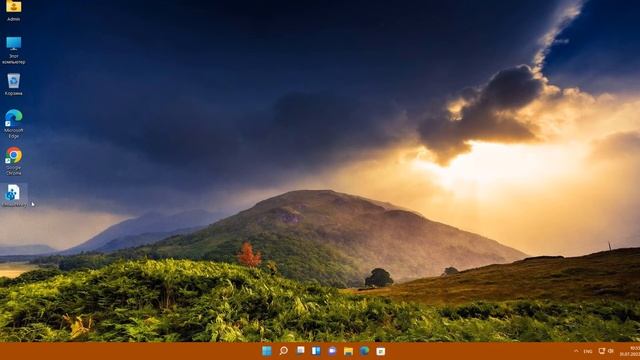Select the Этот компьютер desktop icon
The width and height of the screenshot is (640, 360).
(13, 50)
